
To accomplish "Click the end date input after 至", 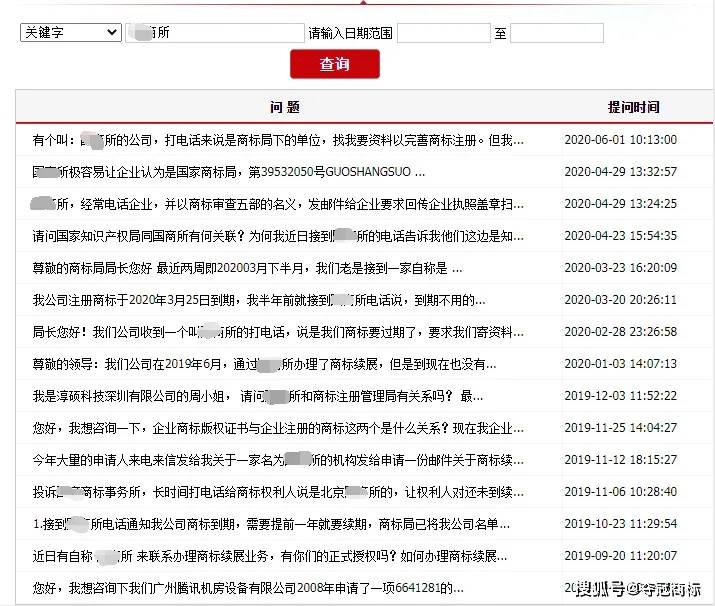I will (557, 33).
